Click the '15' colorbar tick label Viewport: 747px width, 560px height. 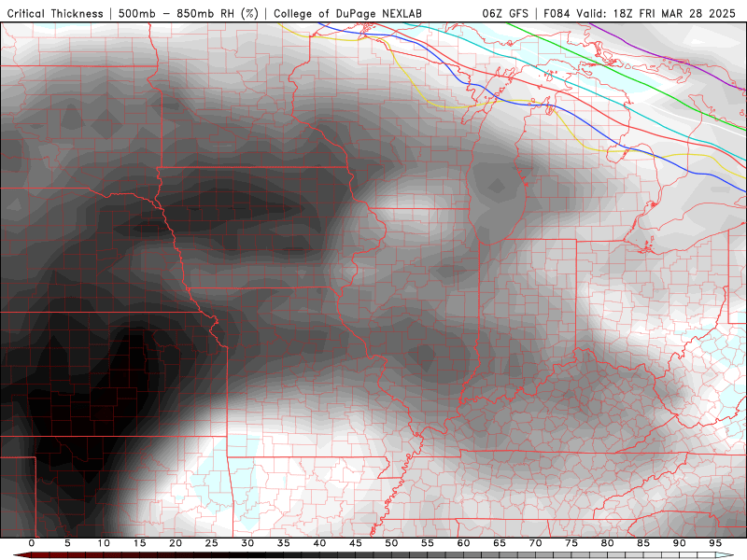(139, 543)
